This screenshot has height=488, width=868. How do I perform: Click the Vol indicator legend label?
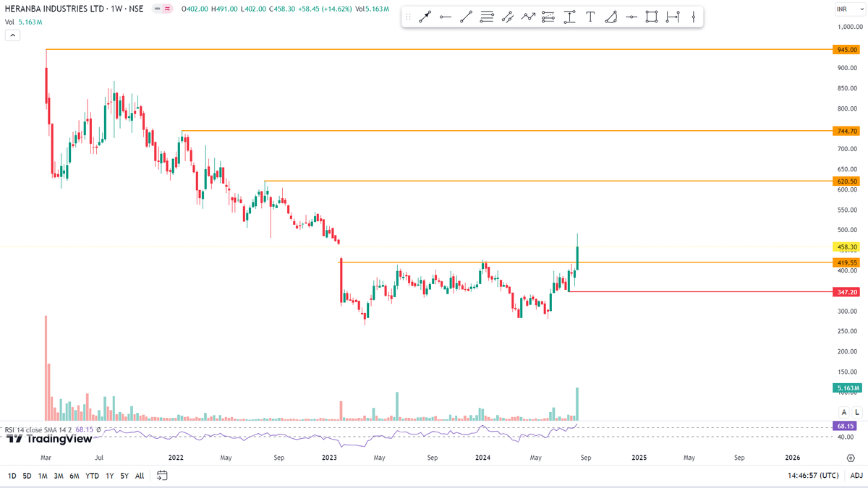[10, 22]
